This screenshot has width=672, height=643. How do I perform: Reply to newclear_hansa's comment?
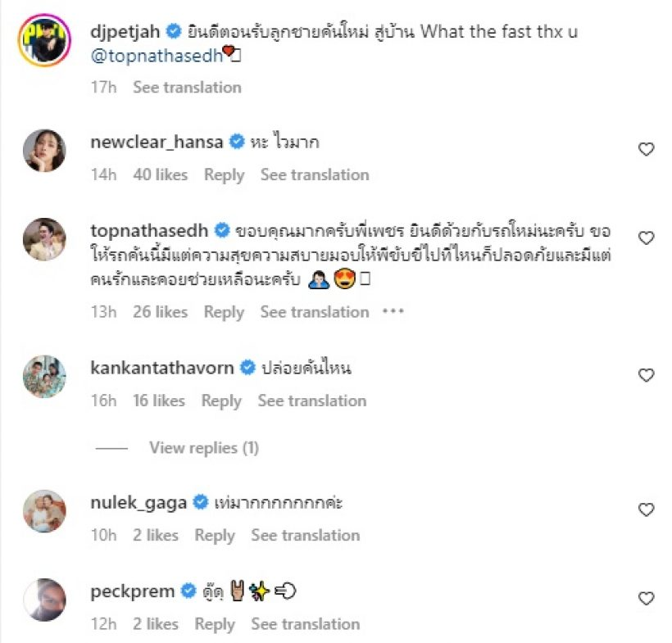(x=224, y=174)
